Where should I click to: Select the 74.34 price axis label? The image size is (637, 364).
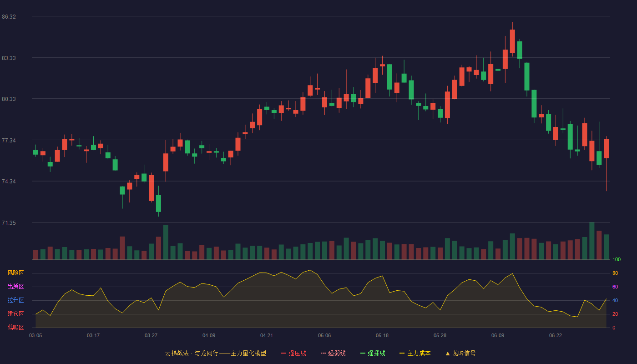9,182
